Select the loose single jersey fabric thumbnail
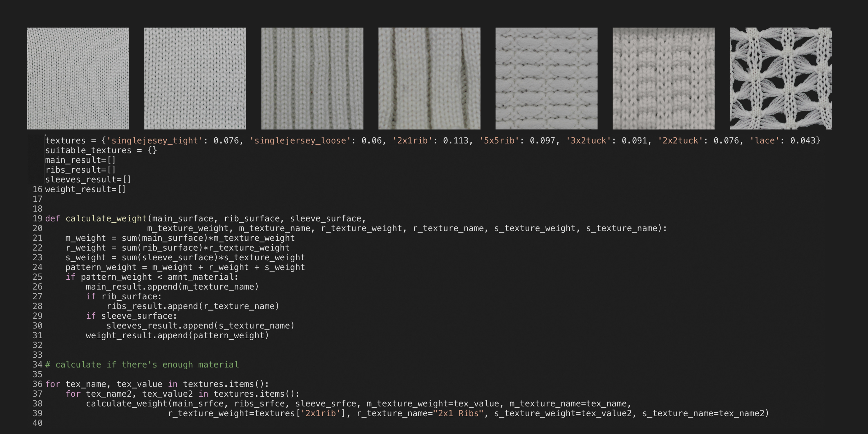This screenshot has width=868, height=434. 195,78
